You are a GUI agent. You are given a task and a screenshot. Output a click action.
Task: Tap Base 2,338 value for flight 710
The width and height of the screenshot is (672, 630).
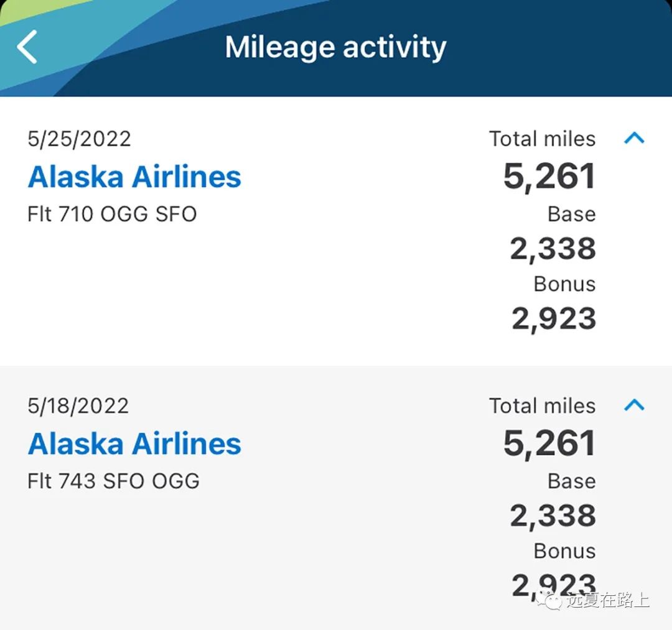553,248
